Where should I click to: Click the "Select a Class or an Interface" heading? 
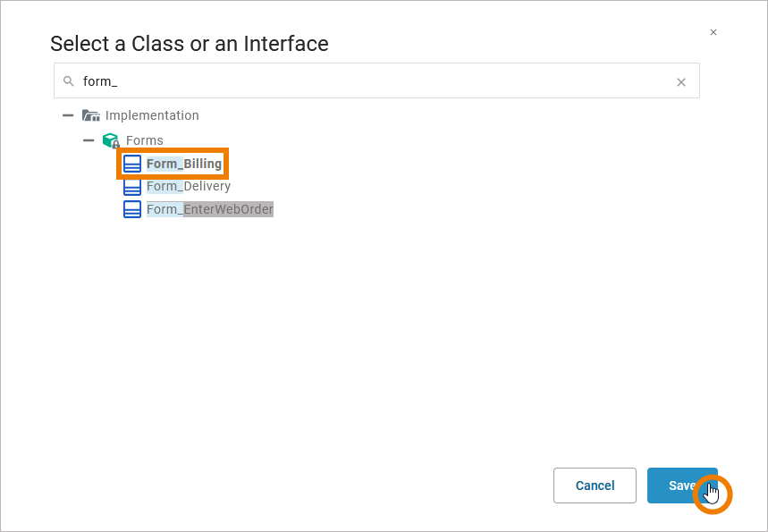click(190, 43)
